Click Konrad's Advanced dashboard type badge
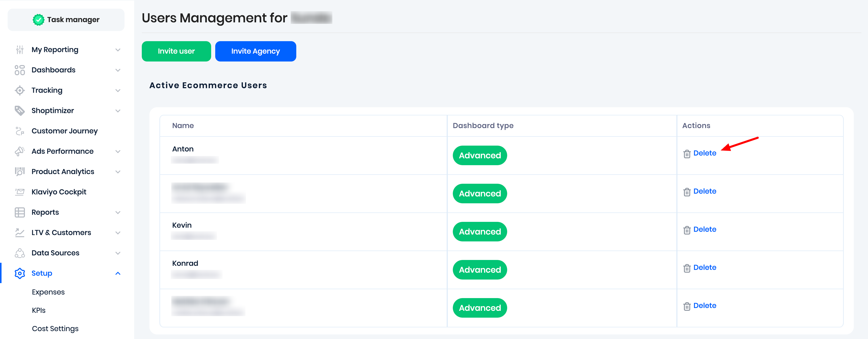 [x=479, y=270]
